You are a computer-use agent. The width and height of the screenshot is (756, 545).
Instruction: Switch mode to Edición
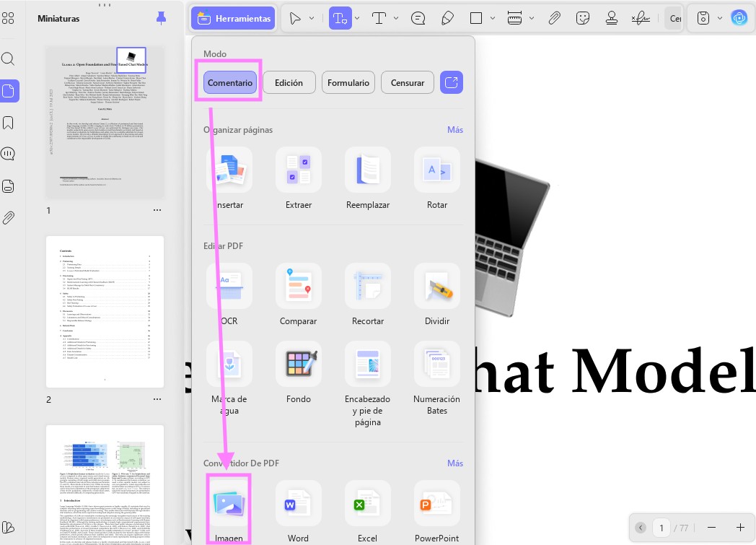(289, 82)
